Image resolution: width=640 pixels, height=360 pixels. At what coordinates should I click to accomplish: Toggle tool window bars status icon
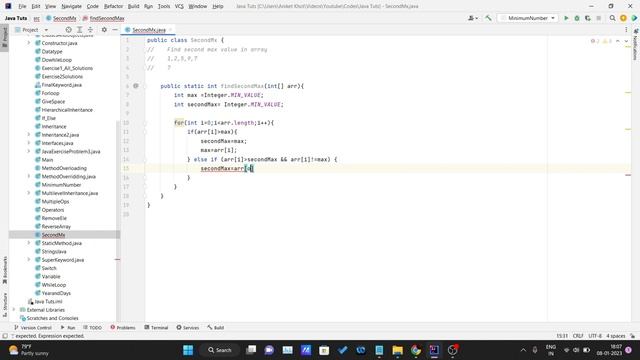coord(4,336)
